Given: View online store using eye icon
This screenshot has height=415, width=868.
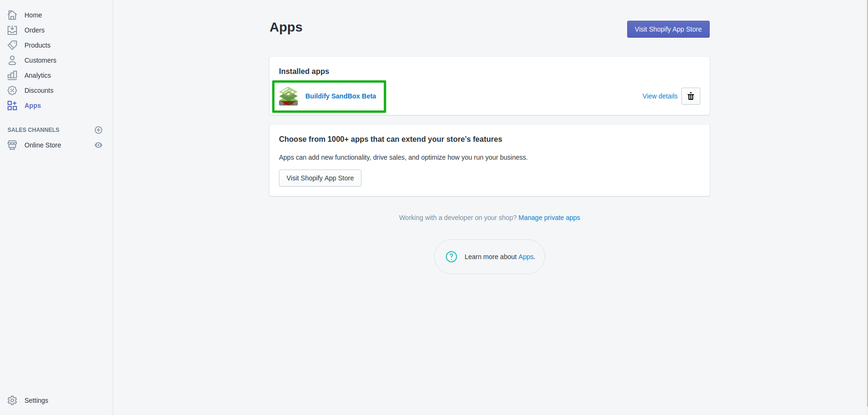Looking at the screenshot, I should (98, 145).
